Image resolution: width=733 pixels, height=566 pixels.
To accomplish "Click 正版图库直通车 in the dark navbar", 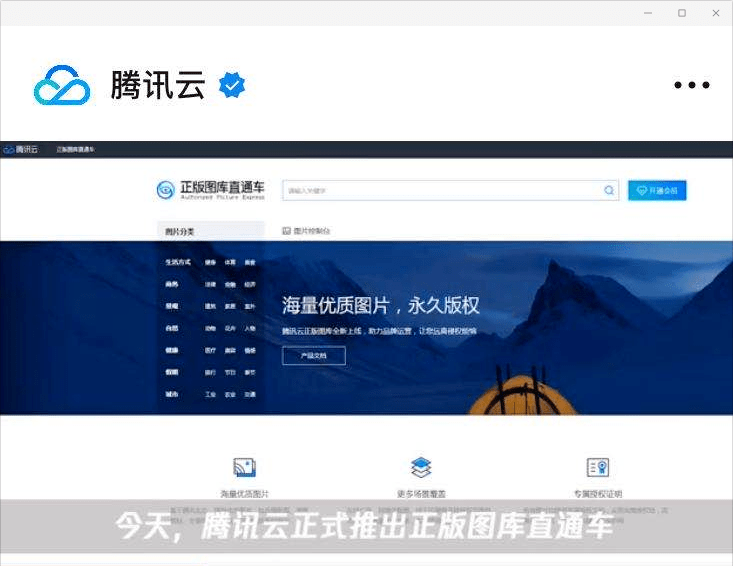I will [x=75, y=150].
